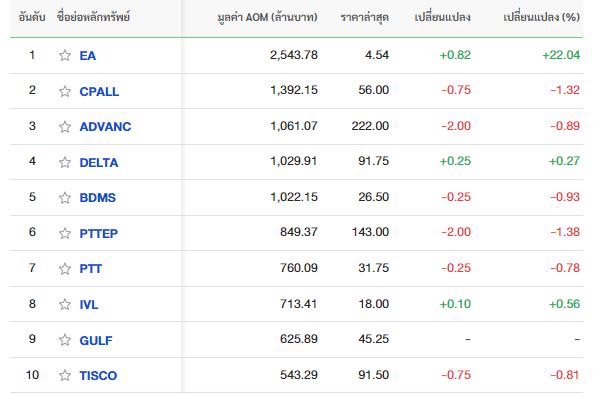Click the star beside TISCO
The width and height of the screenshot is (603, 394).
tap(65, 375)
